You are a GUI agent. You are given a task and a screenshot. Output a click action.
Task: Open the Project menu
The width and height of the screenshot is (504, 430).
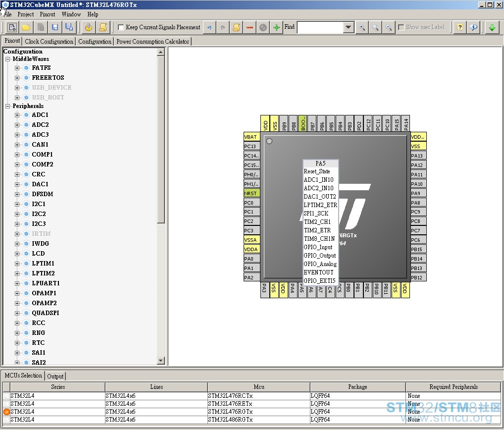point(26,14)
